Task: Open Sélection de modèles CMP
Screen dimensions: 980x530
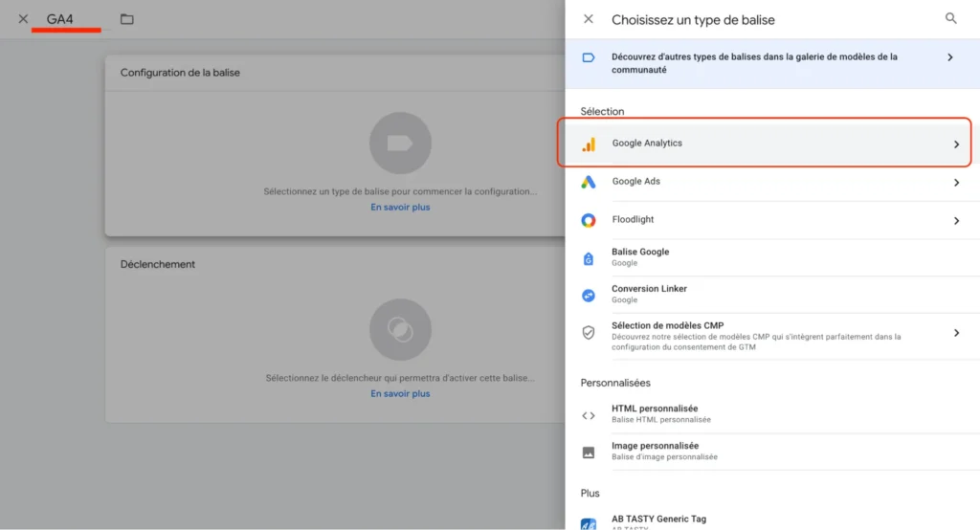Action: click(x=772, y=336)
